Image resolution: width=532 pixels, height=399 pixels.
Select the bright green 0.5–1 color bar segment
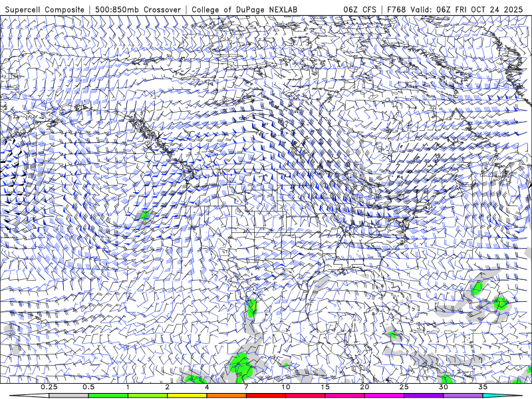click(x=108, y=396)
